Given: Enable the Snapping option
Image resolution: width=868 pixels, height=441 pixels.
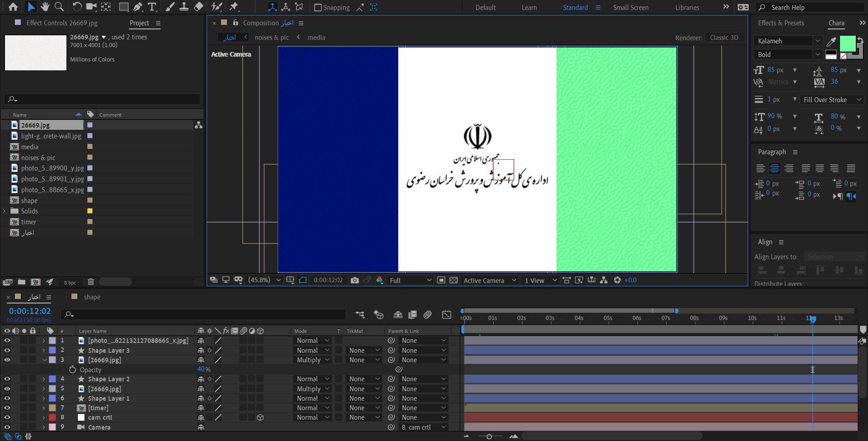Looking at the screenshot, I should pos(318,7).
